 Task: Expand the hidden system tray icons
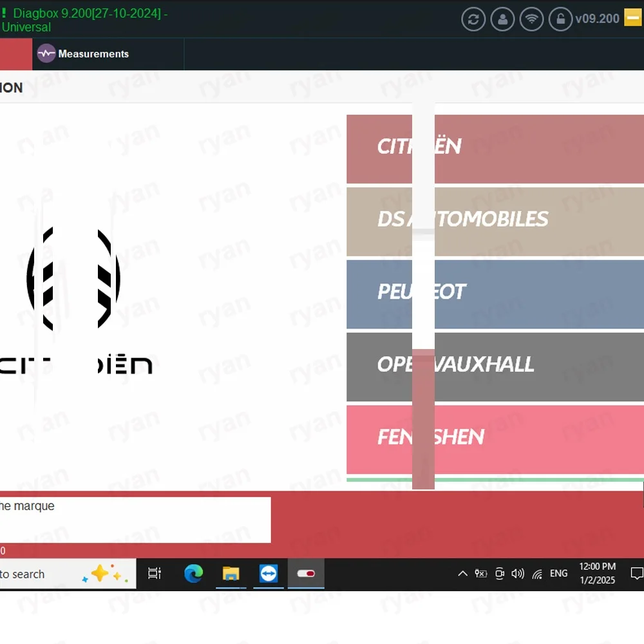(462, 574)
